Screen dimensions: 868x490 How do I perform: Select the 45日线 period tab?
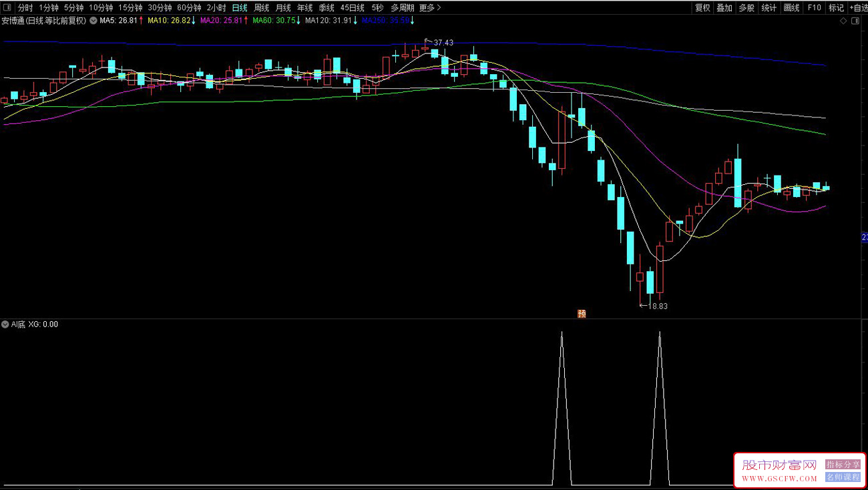pos(352,8)
